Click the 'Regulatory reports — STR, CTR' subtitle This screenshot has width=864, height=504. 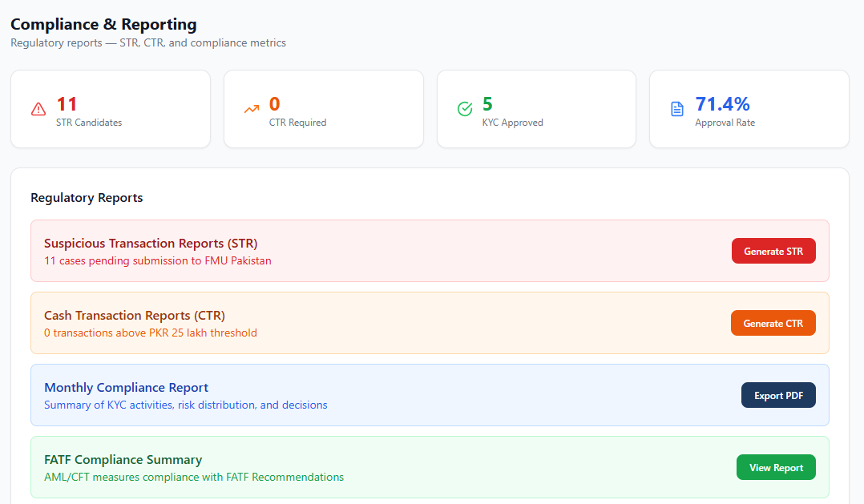pos(148,43)
